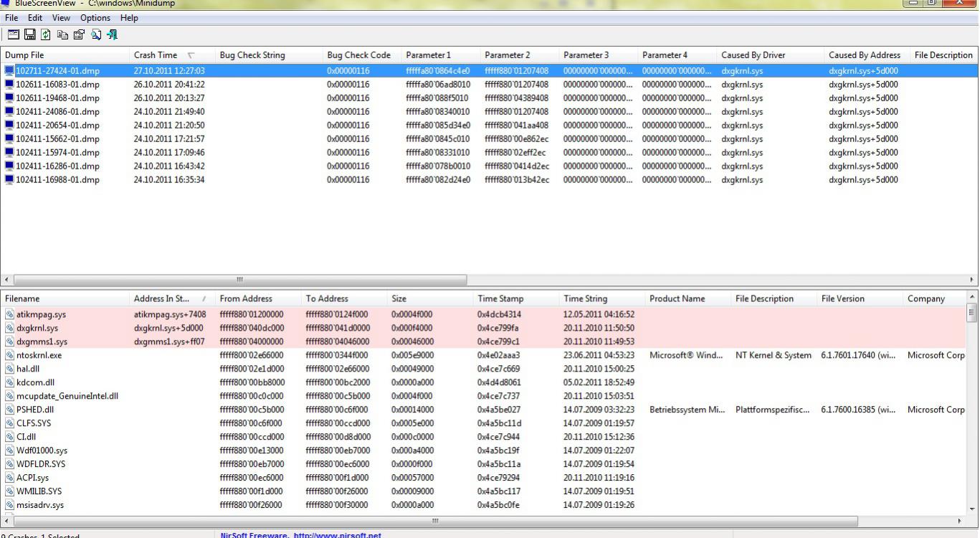Click file icon of dxgkrnl.sys driver row
The width and height of the screenshot is (980, 538).
[x=9, y=328]
